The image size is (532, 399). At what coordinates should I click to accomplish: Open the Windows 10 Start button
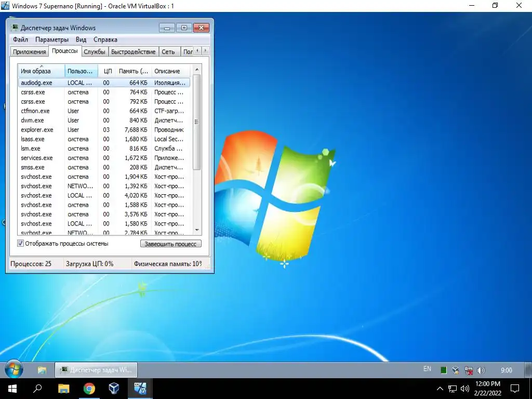pyautogui.click(x=12, y=389)
